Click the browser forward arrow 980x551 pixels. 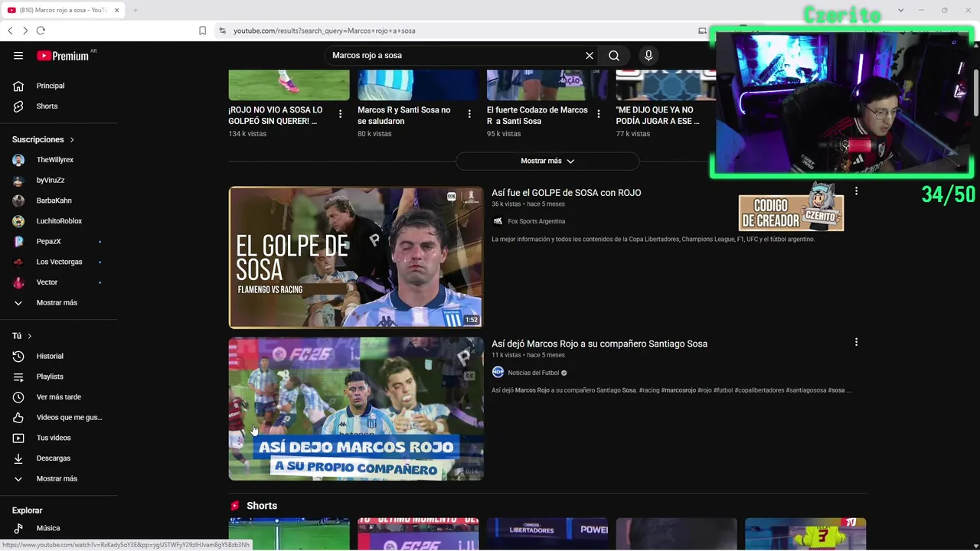[x=25, y=31]
